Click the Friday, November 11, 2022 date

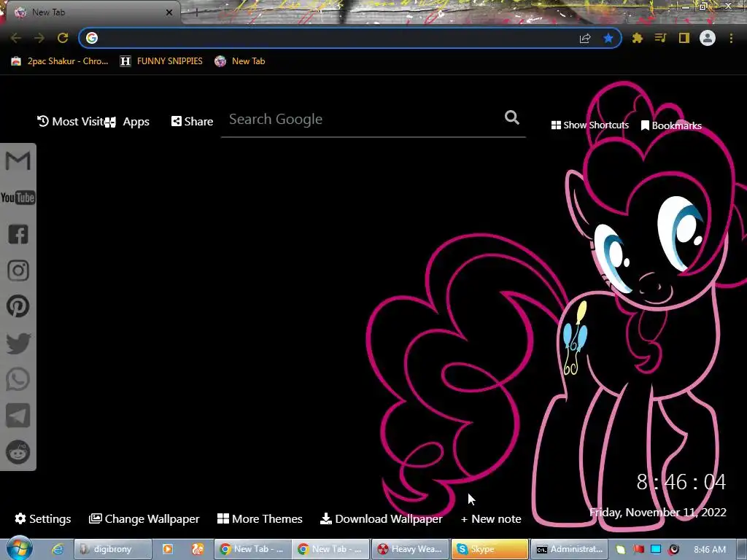(658, 513)
